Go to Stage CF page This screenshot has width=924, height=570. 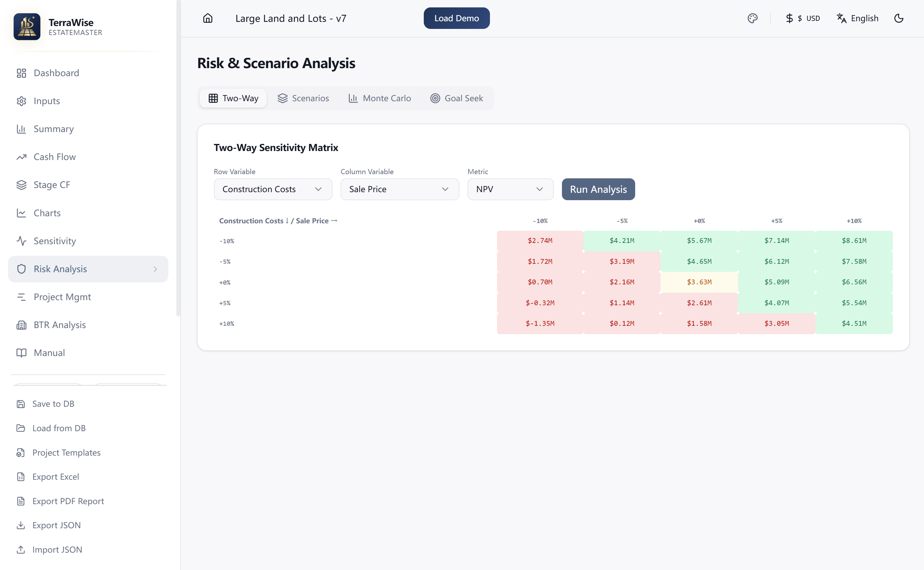click(52, 185)
